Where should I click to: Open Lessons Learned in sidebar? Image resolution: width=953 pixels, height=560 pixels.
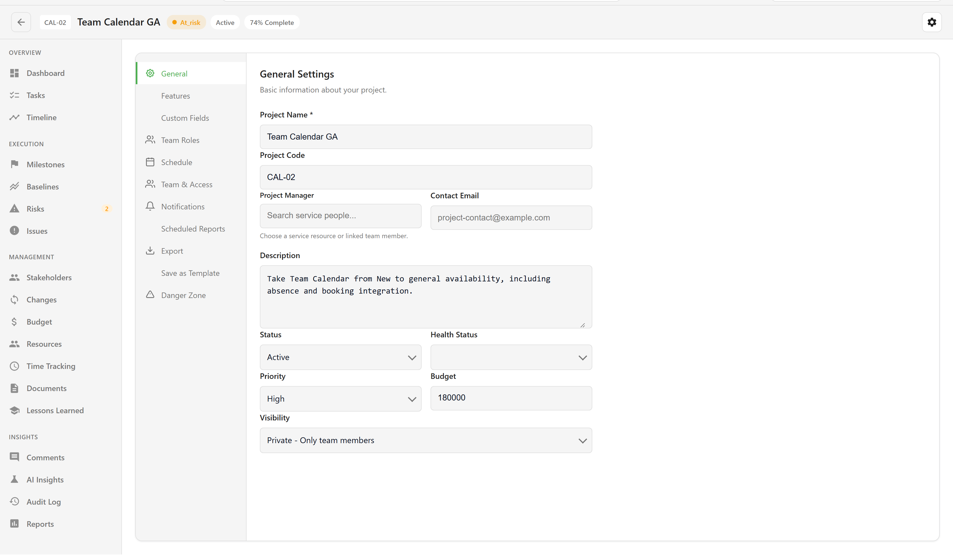click(x=60, y=411)
